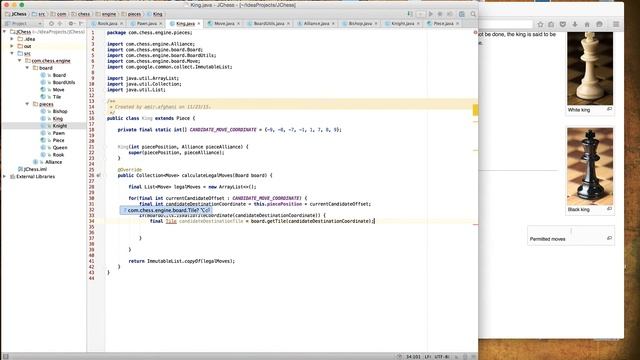
Task: Select Bishop class in project tree
Action: click(60, 111)
